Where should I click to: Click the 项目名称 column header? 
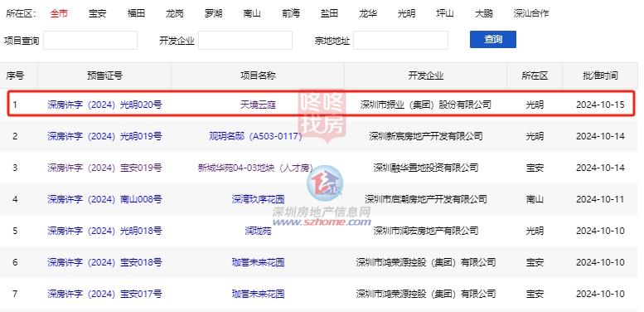[x=258, y=76]
